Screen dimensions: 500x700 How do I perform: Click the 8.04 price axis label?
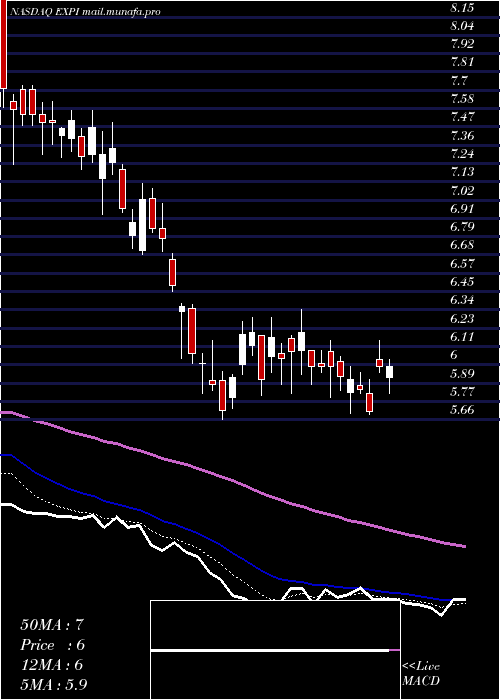tap(462, 26)
